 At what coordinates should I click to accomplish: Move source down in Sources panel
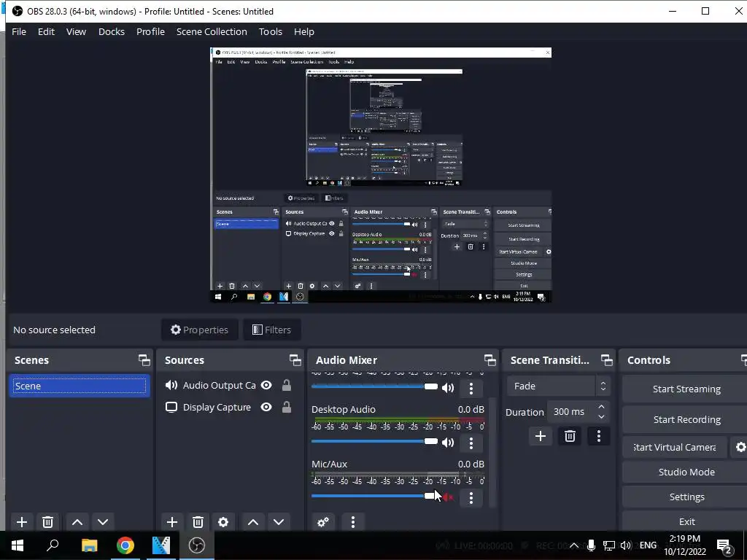coord(279,522)
